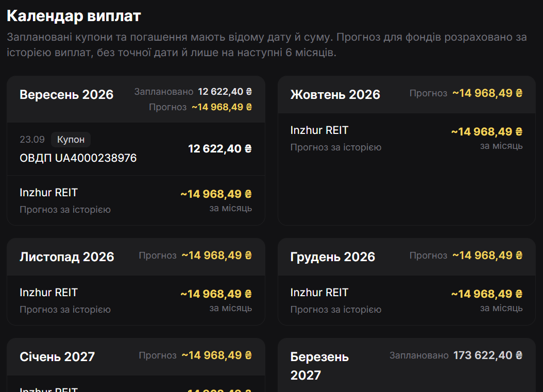Click the 'Календар виплат' heading
The width and height of the screenshot is (543, 392).
(x=74, y=16)
